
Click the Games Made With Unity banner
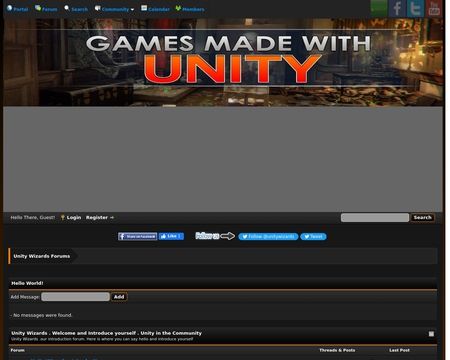[223, 62]
